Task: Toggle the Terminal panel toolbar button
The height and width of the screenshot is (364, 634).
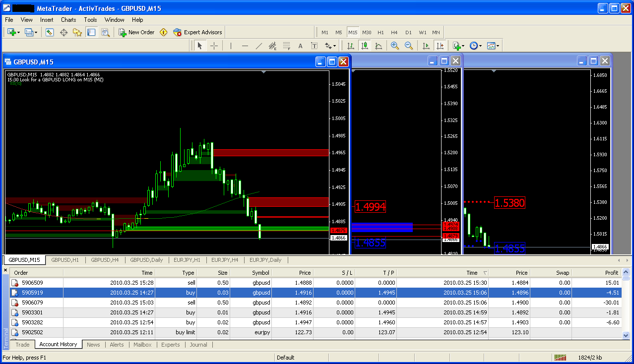Action: (91, 32)
